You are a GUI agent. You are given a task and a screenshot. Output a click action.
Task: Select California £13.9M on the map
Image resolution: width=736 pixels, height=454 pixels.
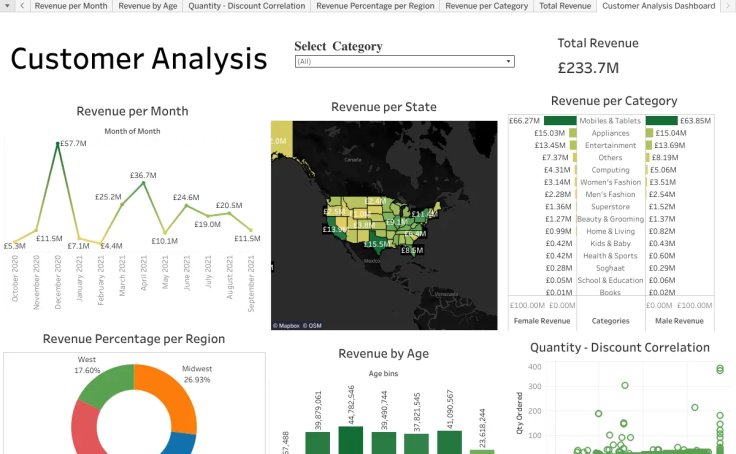click(335, 229)
